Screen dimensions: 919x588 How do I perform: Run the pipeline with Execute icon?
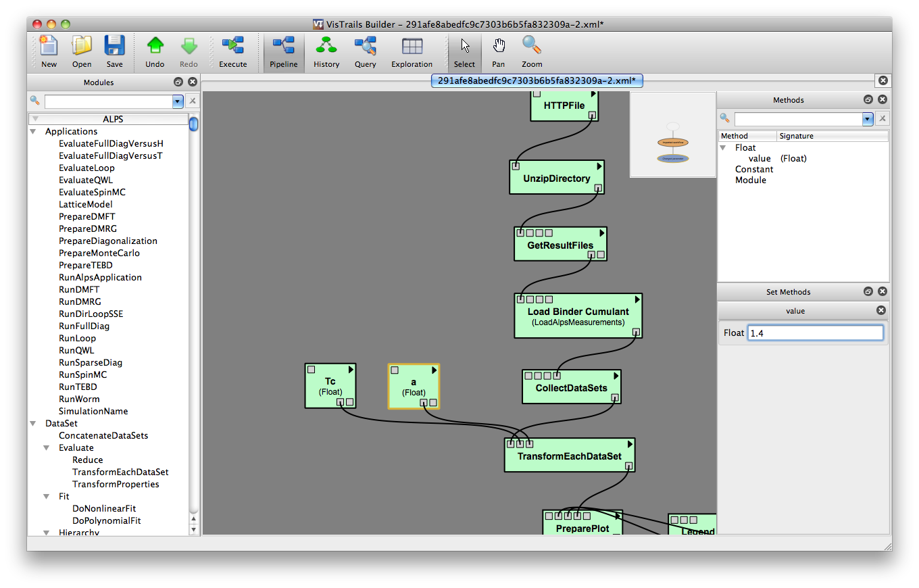(x=232, y=47)
